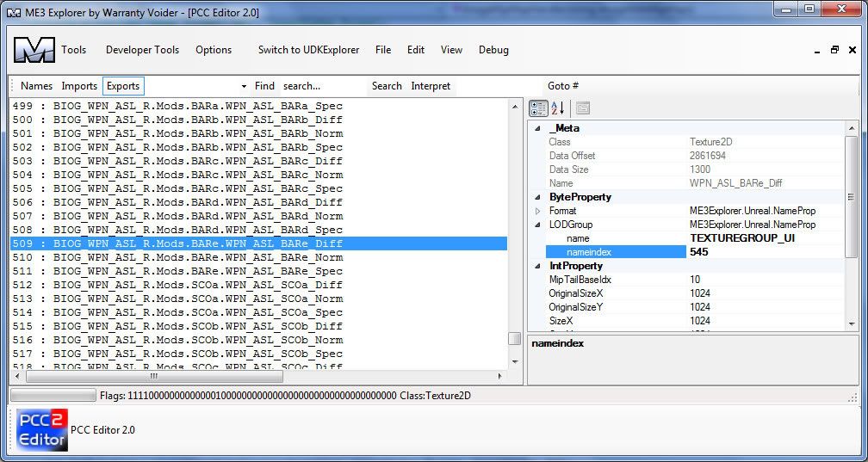Open the Developer Tools menu
This screenshot has width=868, height=462.
tap(142, 50)
